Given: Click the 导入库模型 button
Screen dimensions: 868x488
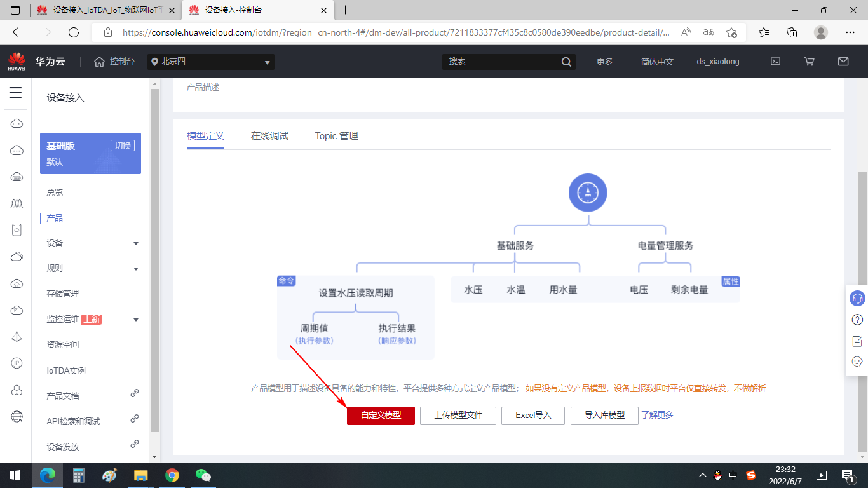Looking at the screenshot, I should 604,416.
